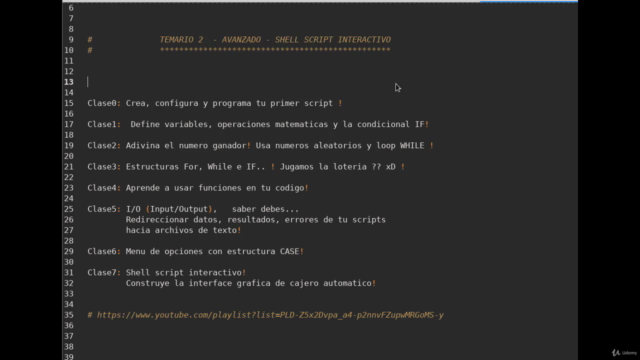Image resolution: width=640 pixels, height=360 pixels.
Task: Click the asterisk underline comment on line 10
Action: click(x=275, y=50)
